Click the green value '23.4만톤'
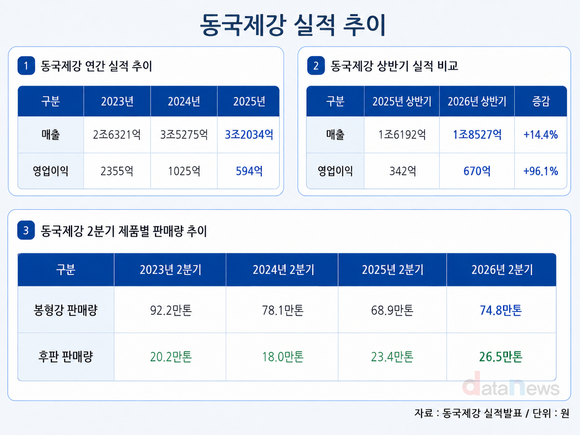The width and height of the screenshot is (580, 435). point(392,357)
